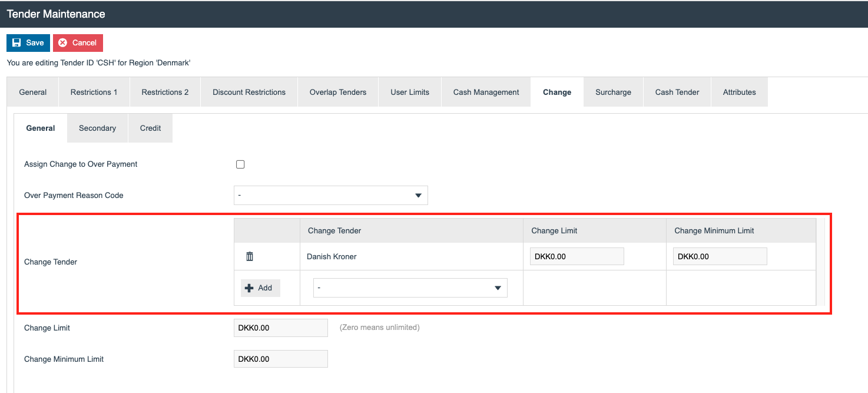Click the Assign Change to Over Payment label

(81, 164)
